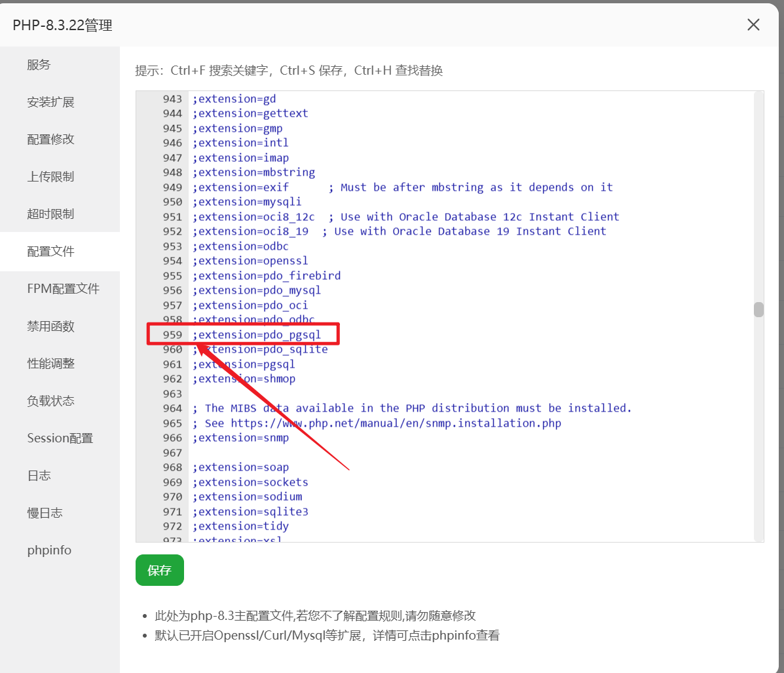784x673 pixels.
Task: Select the 超时限制 tab
Action: pos(50,214)
